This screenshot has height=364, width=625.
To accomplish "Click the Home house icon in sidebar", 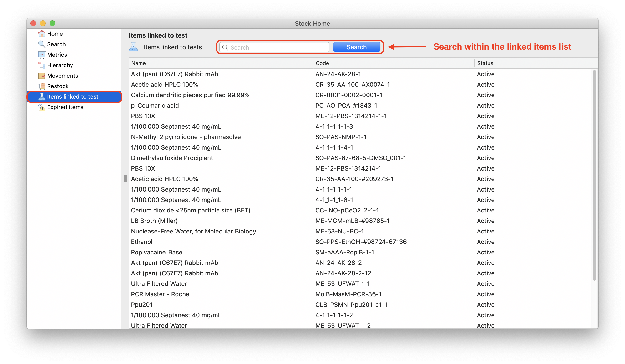I will click(x=42, y=34).
